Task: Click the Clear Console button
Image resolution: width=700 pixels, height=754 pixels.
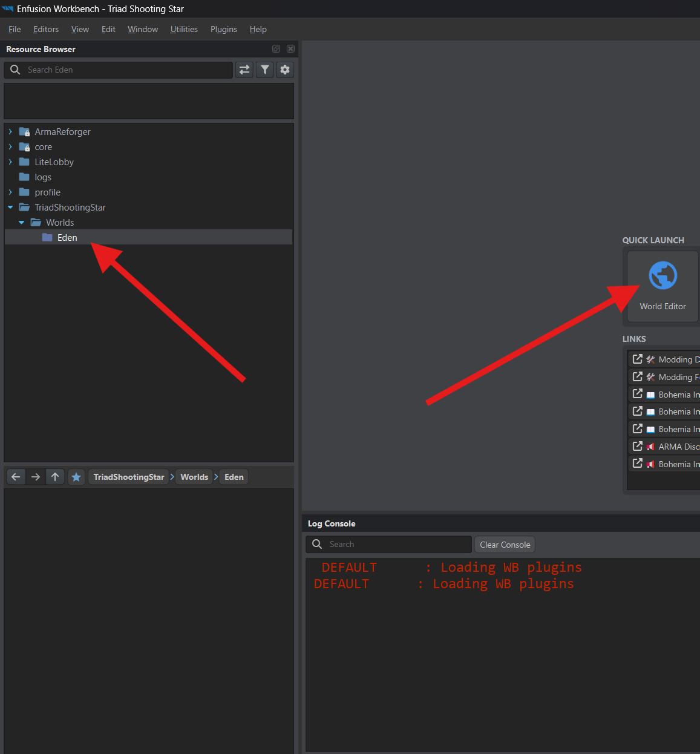Action: [505, 545]
